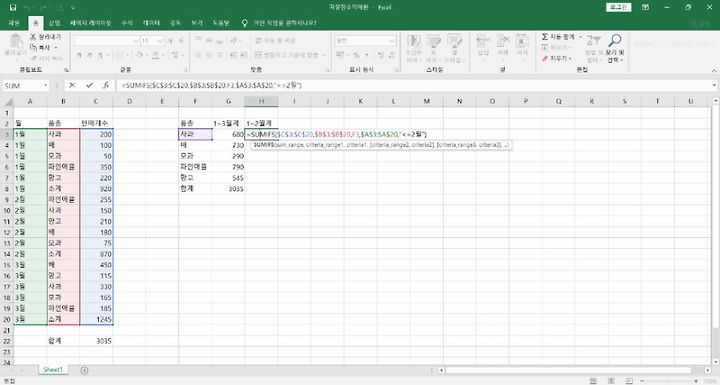Click the lightbulb Tell Me icon
The width and height of the screenshot is (720, 385).
pos(245,23)
